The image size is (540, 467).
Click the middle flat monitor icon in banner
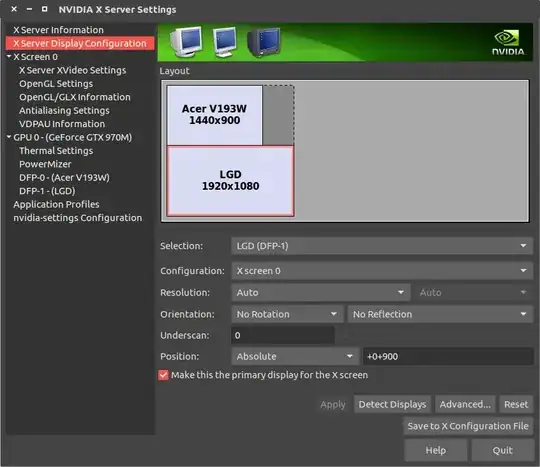225,42
